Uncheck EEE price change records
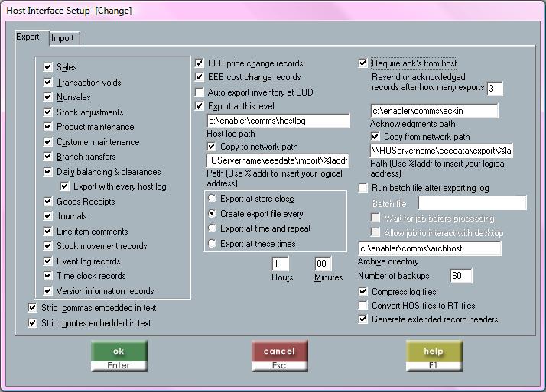This screenshot has height=392, width=546. (199, 63)
